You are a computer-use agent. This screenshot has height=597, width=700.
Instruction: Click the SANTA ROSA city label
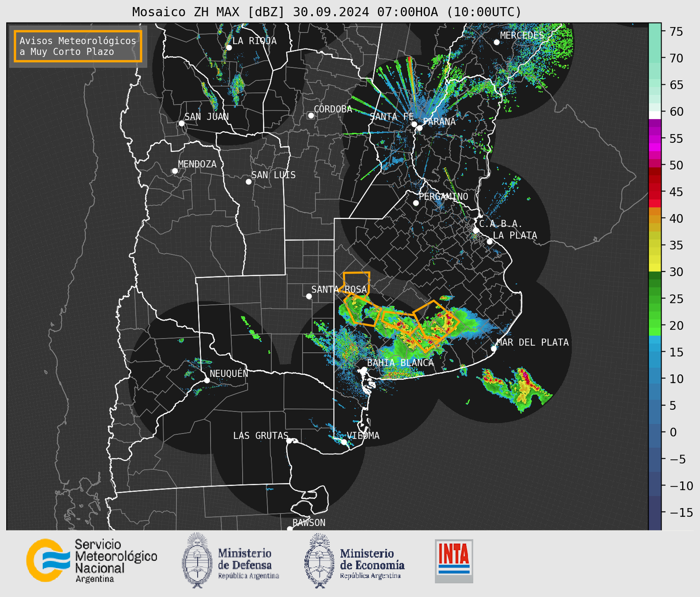339,289
